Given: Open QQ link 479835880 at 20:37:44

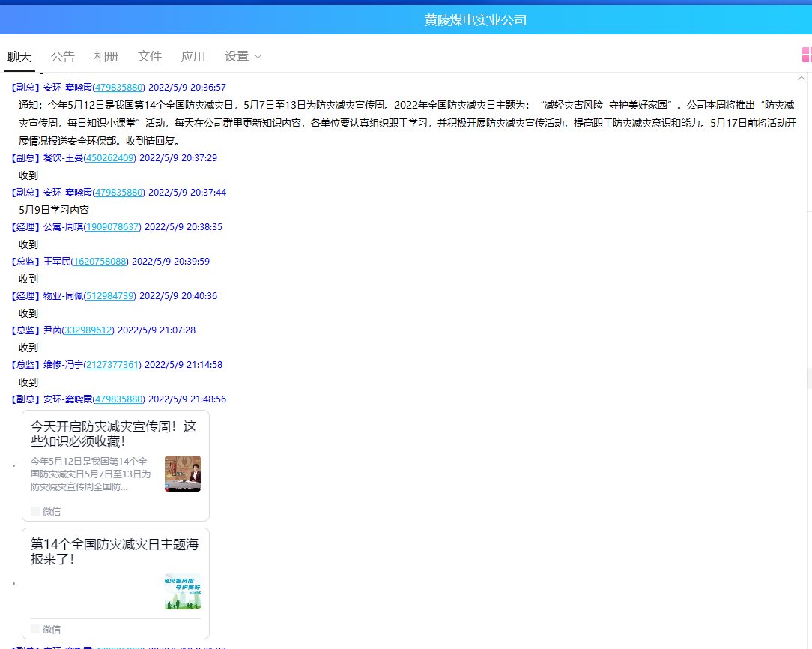Looking at the screenshot, I should pos(118,192).
